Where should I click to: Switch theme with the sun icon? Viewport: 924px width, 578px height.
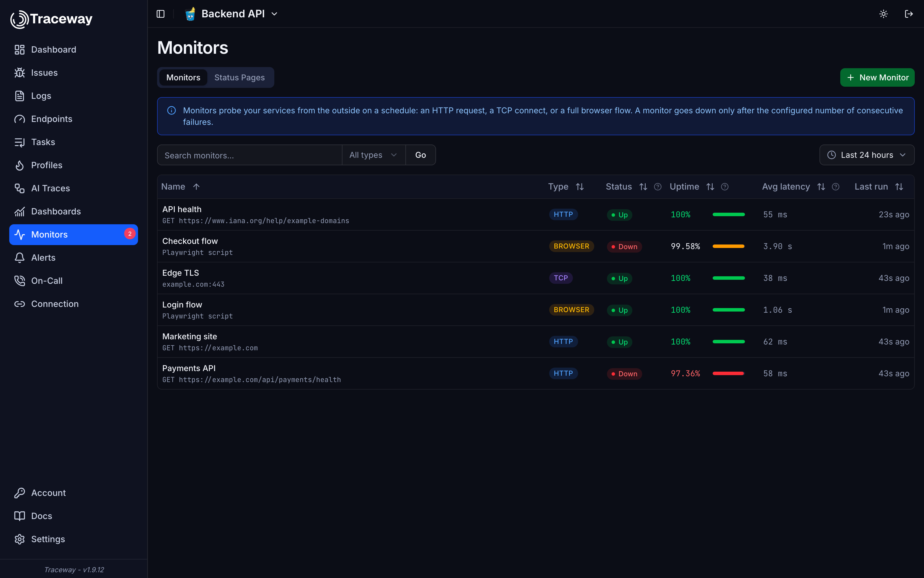tap(884, 14)
